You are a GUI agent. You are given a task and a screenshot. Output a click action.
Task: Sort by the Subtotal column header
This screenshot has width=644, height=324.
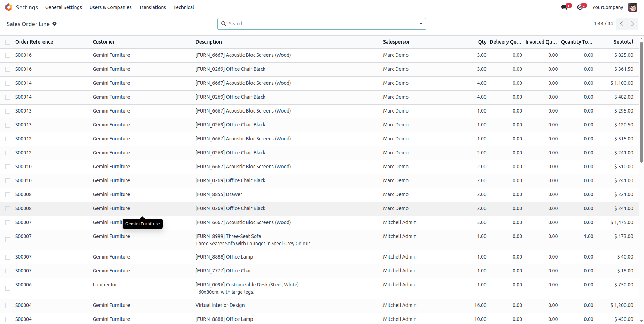[623, 42]
